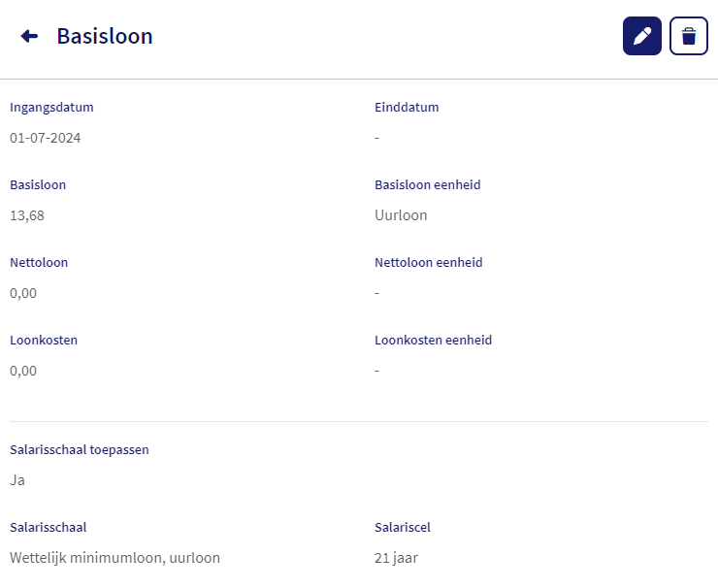Select the Wettelijk minimumloon, uurloon value

point(114,558)
